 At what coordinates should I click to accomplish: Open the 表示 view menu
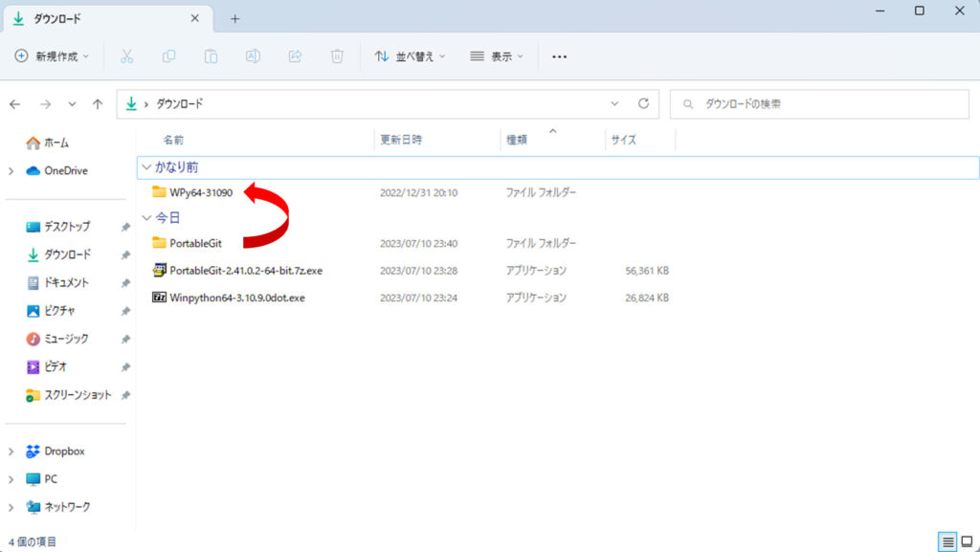tap(497, 56)
